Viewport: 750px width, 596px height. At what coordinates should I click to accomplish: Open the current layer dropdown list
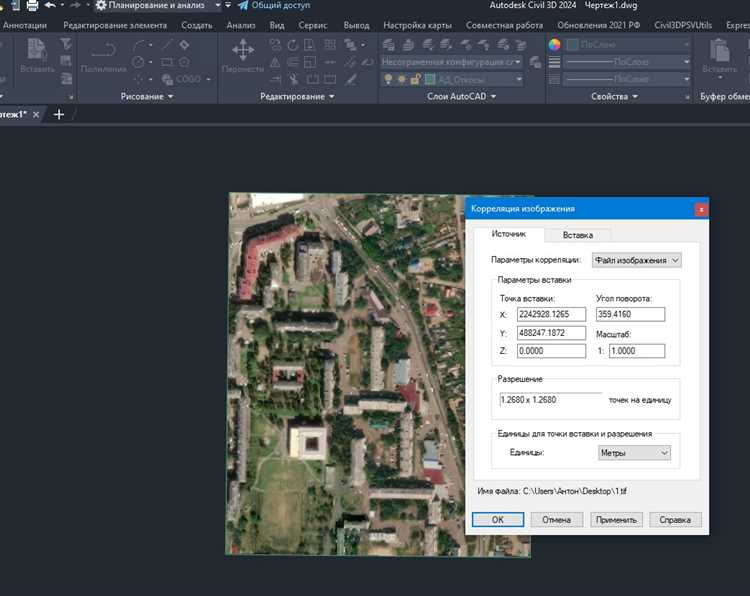click(519, 79)
